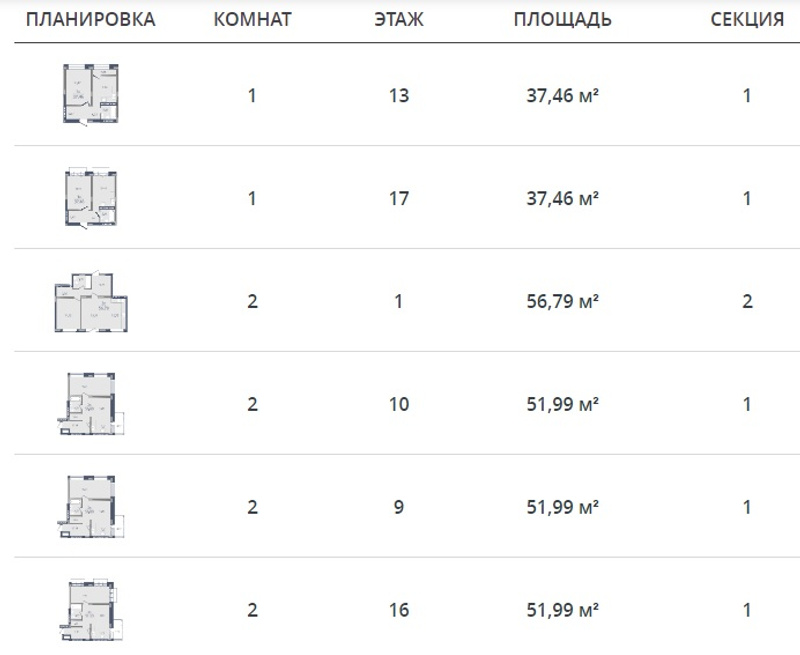This screenshot has width=800, height=655.
Task: Select the 51,99 м² area on floor 9
Action: (562, 507)
